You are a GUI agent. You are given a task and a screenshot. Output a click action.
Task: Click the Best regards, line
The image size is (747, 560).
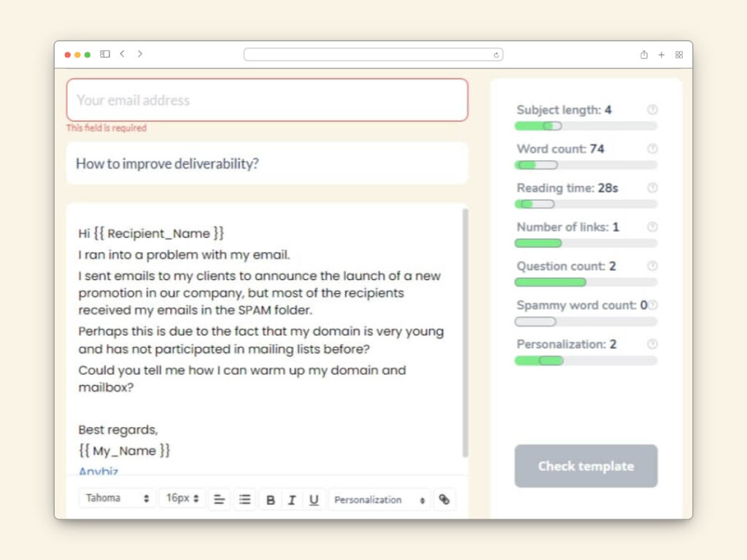click(x=118, y=429)
